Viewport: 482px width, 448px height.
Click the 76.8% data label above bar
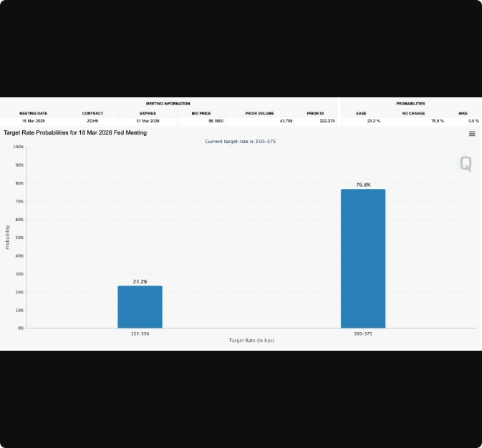[363, 185]
